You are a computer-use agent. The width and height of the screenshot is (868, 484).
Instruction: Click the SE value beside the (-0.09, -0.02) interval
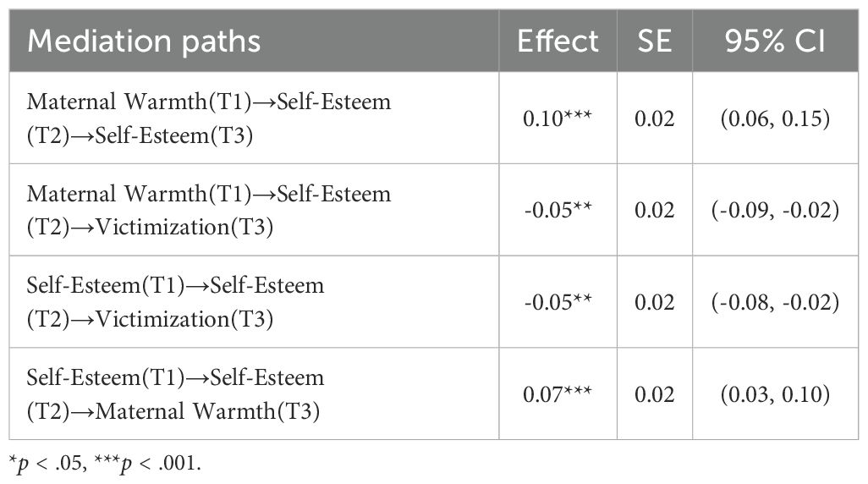pyautogui.click(x=655, y=211)
